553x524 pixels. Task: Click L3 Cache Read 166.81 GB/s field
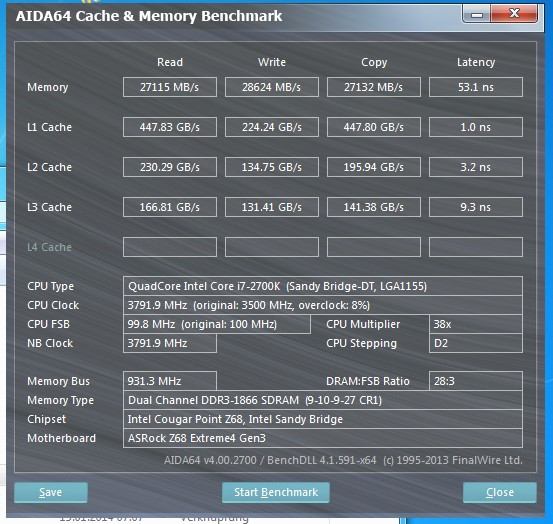(x=170, y=207)
